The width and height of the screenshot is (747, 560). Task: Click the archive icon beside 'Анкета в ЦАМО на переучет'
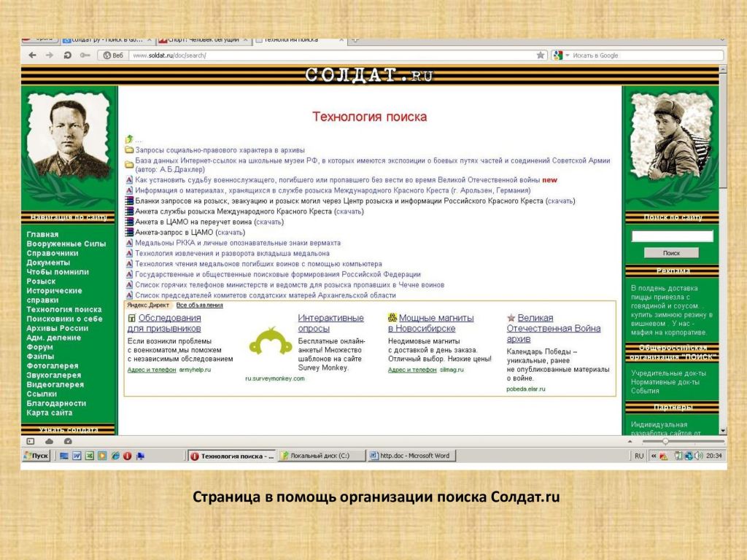pos(129,222)
